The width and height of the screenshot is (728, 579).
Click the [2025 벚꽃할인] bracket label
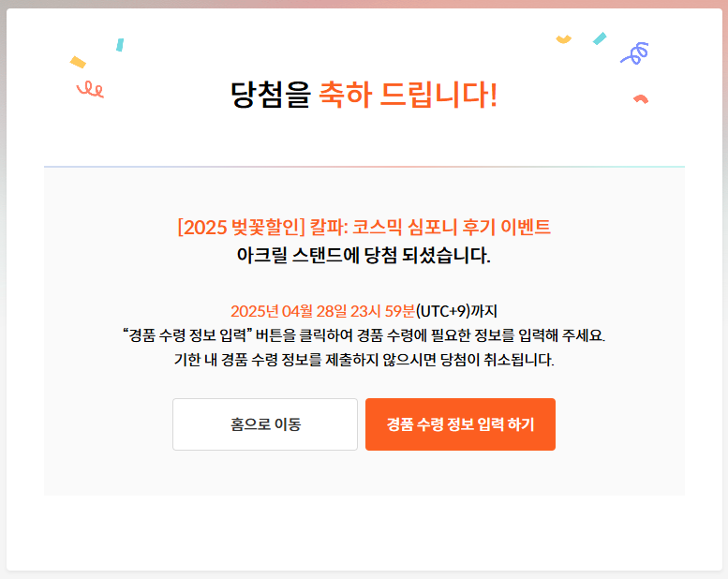tap(242, 227)
